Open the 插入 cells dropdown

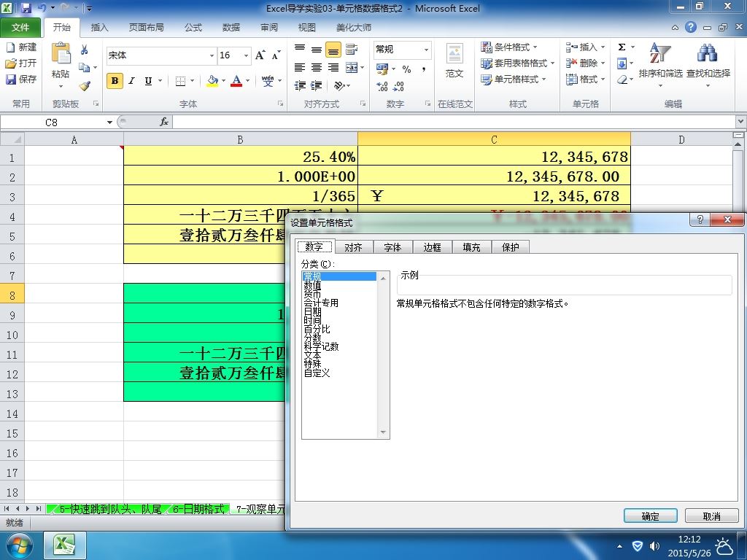point(603,47)
